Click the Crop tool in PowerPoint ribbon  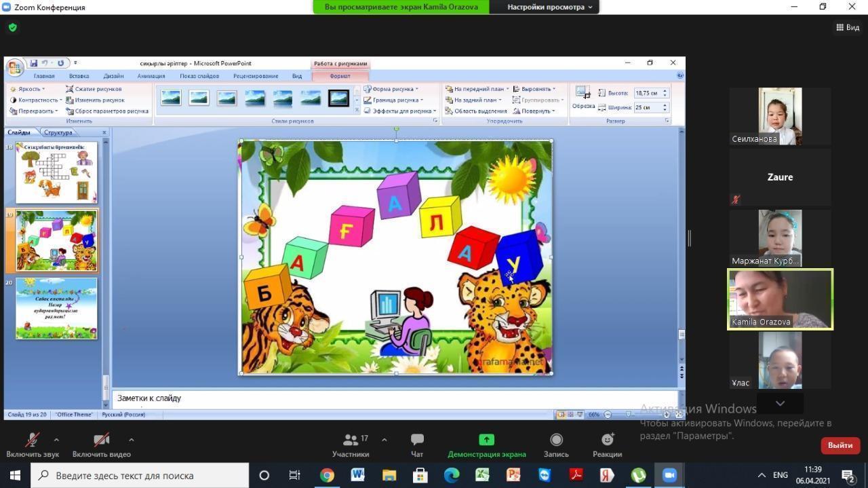coord(583,96)
